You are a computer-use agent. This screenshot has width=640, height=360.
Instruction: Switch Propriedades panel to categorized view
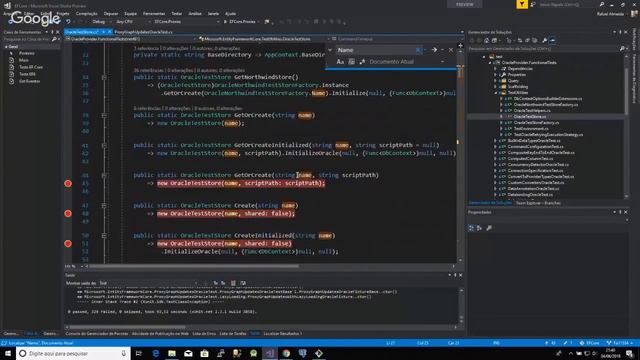pos(471,228)
